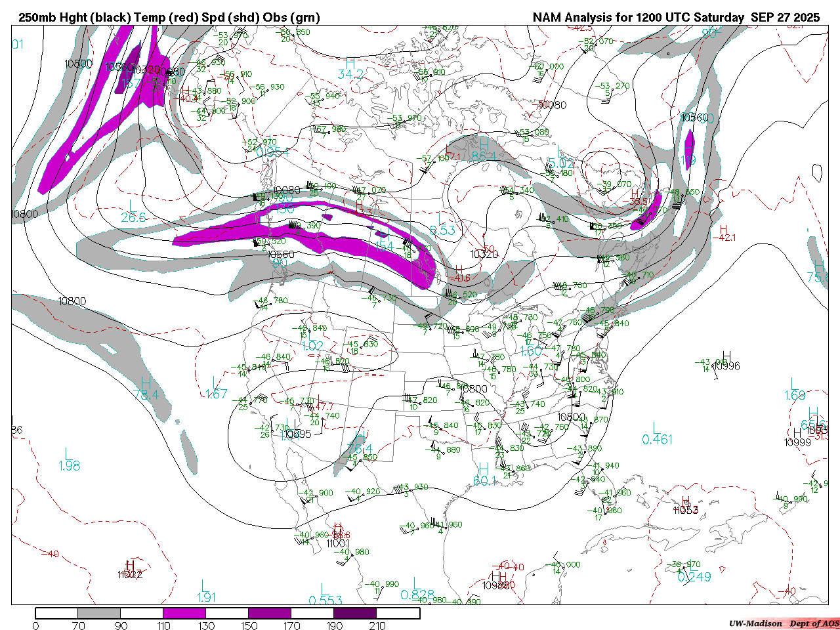Select the magenta 110-130 legend swatch
The image size is (840, 630).
[184, 613]
